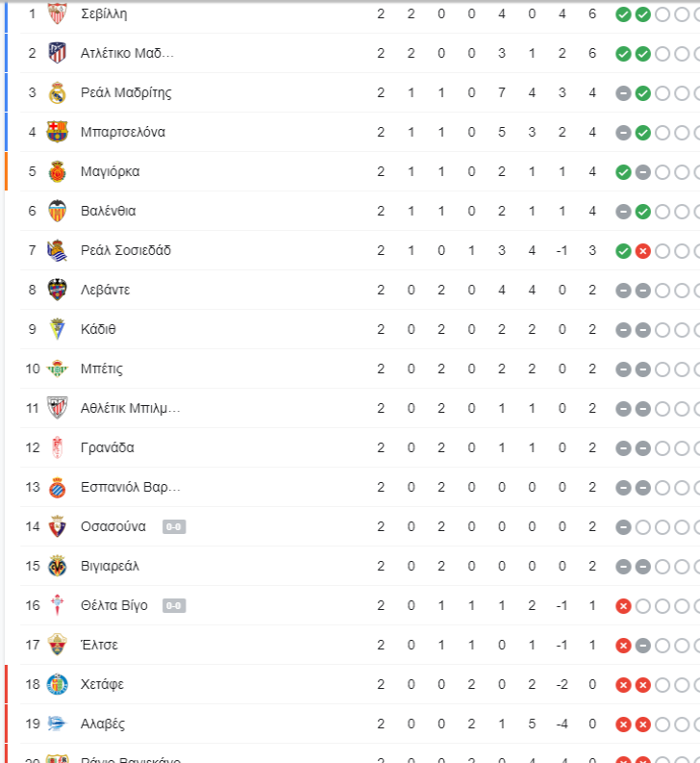Screen dimensions: 700x763
Task: Click the Sevilla club crest
Action: point(58,13)
